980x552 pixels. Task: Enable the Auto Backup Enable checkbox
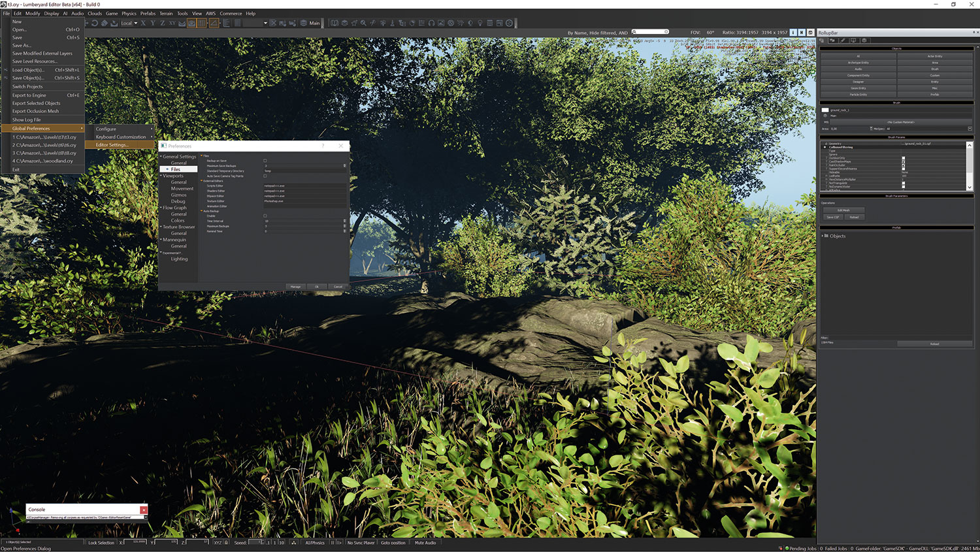tap(265, 216)
